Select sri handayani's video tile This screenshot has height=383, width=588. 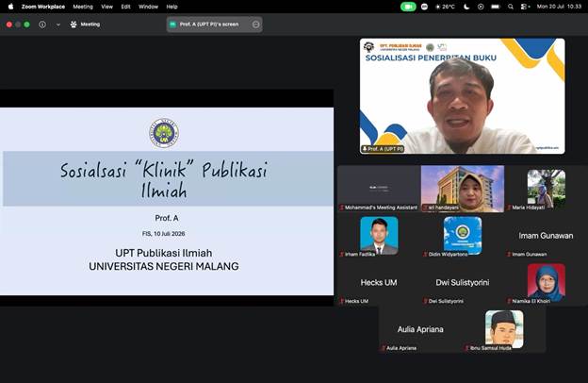[x=463, y=189]
